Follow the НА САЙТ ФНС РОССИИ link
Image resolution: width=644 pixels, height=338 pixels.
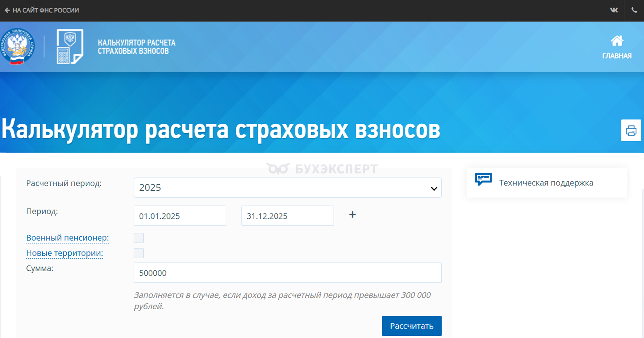point(46,10)
